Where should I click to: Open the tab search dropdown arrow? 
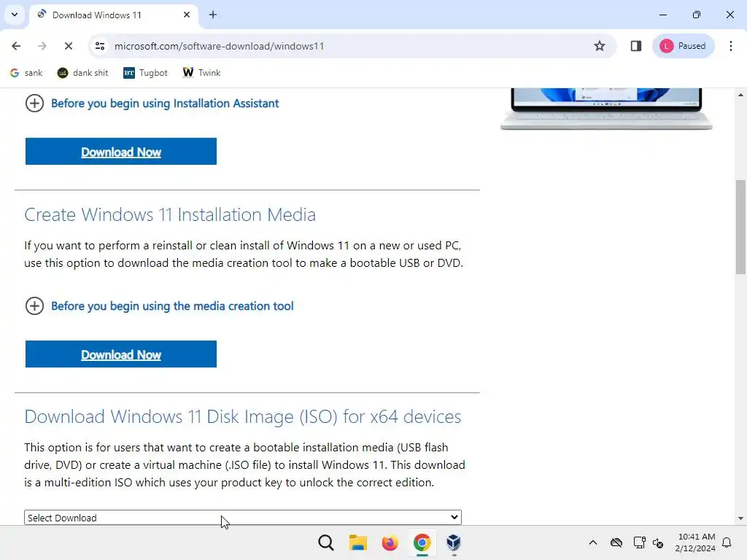coord(15,15)
